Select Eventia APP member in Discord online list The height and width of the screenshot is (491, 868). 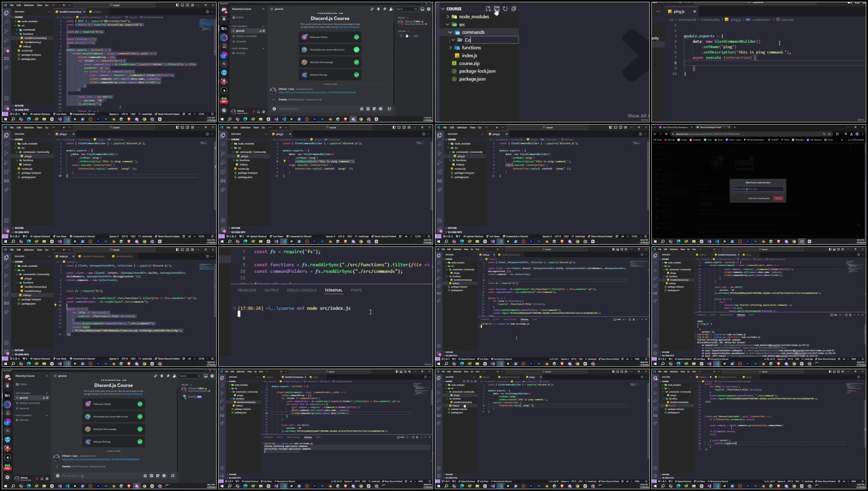tap(192, 397)
